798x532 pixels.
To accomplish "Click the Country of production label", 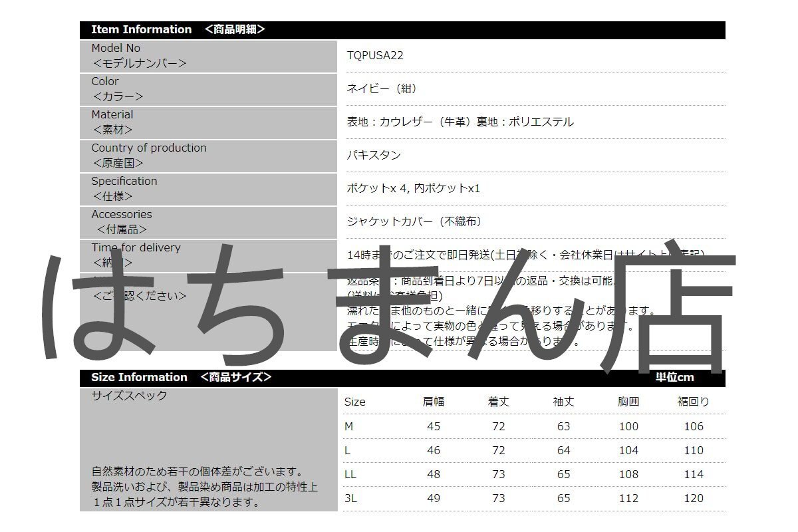I will point(149,148).
